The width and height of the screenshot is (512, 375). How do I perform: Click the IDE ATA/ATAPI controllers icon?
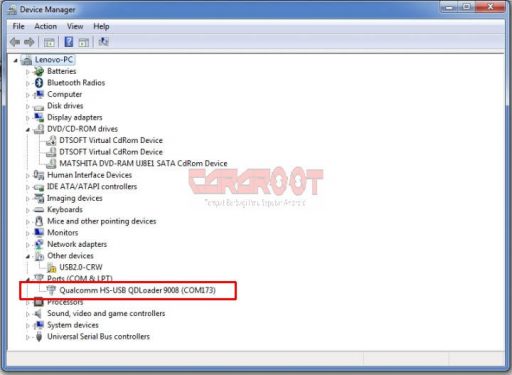(x=39, y=187)
